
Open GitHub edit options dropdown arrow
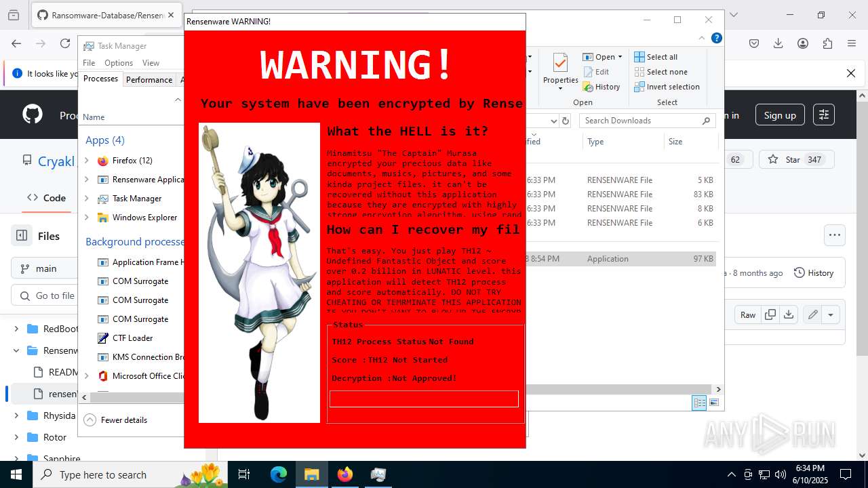831,314
